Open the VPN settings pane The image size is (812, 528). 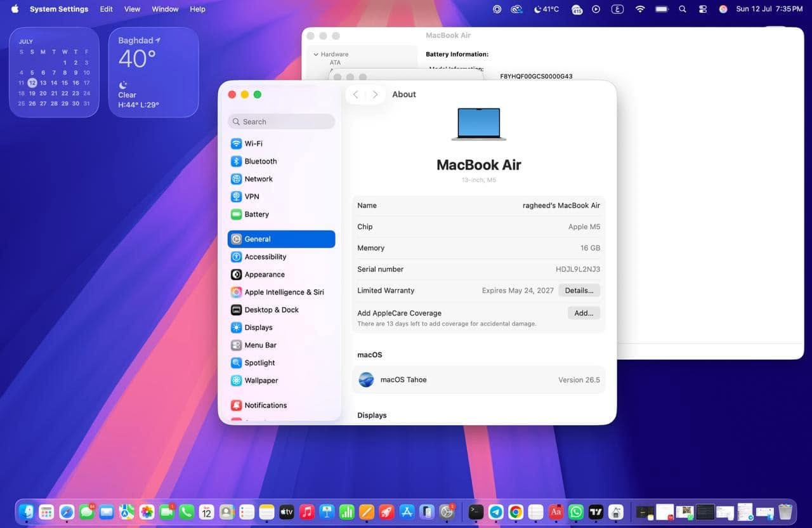pyautogui.click(x=281, y=197)
